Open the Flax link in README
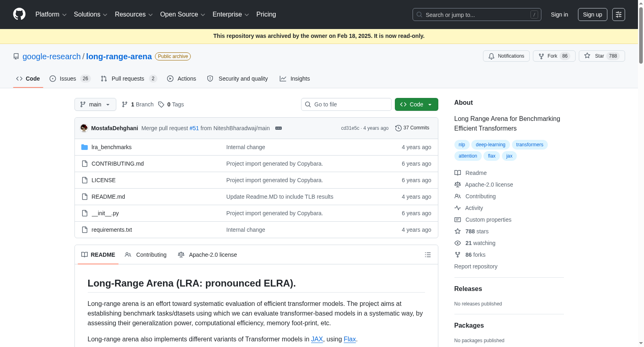Viewport: 644px width, 347px height. click(x=350, y=339)
